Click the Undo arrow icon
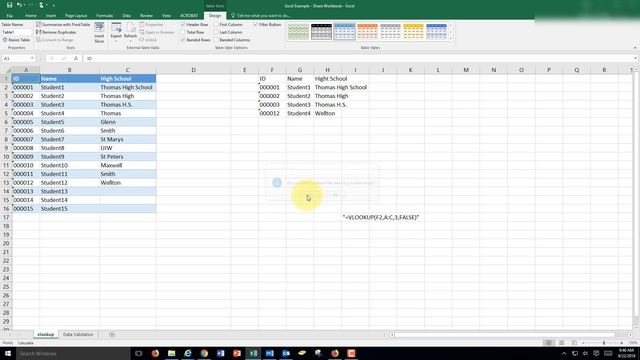 click(19, 5)
